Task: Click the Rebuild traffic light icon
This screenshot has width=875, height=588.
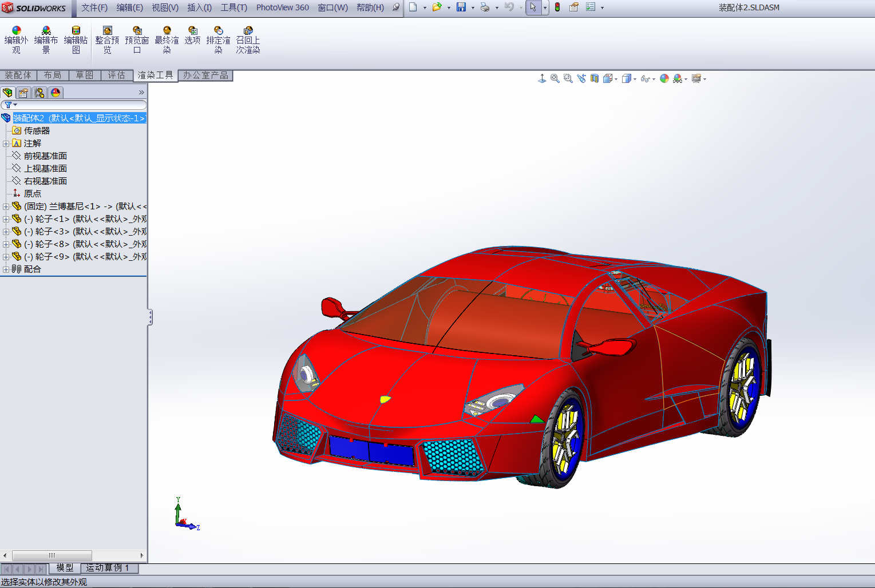Action: click(x=557, y=7)
